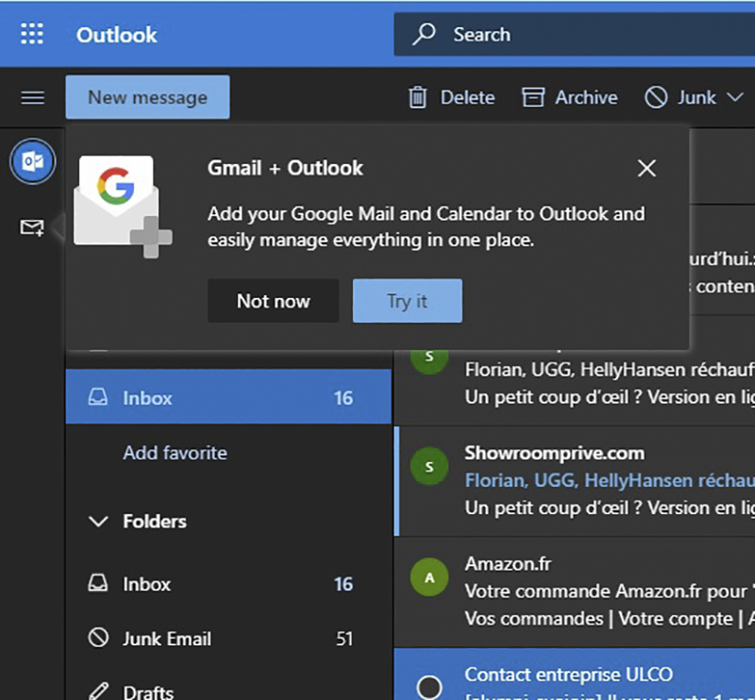755x700 pixels.
Task: Click the envelope icon below the Outlook icon
Action: pos(32,227)
